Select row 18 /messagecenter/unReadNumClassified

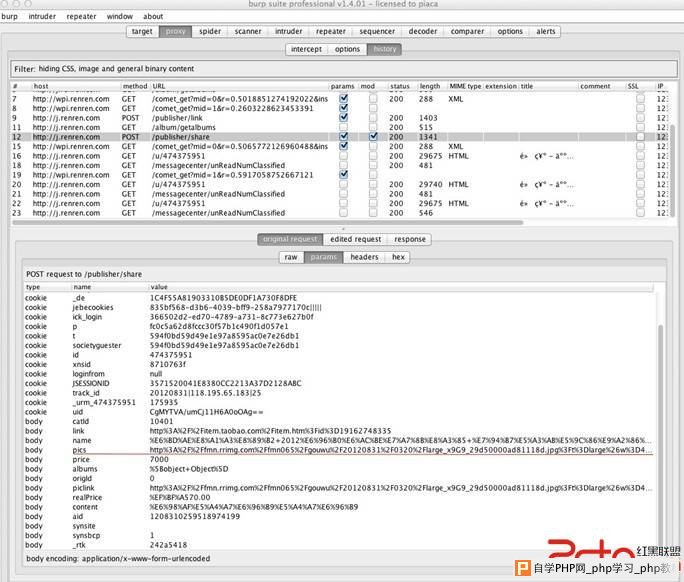(x=340, y=165)
